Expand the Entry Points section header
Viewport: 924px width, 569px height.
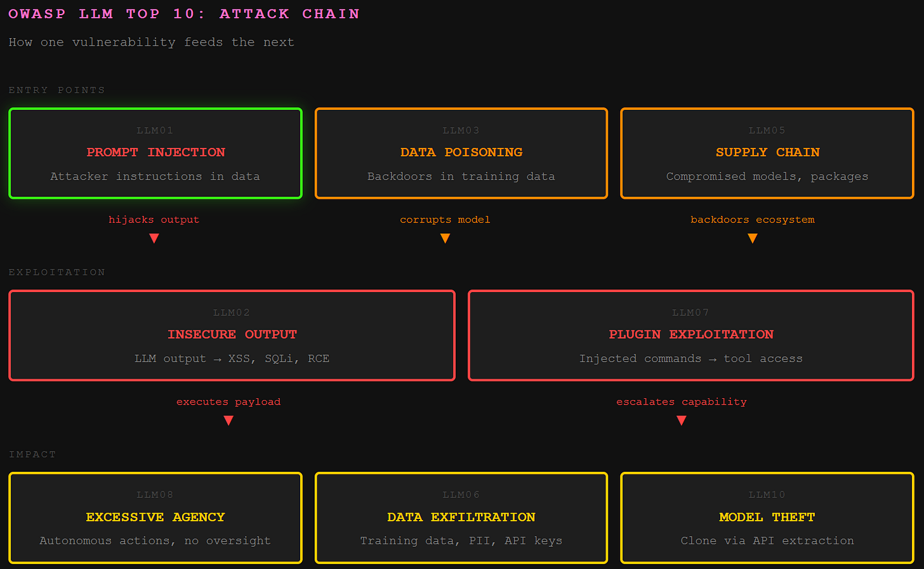click(56, 90)
